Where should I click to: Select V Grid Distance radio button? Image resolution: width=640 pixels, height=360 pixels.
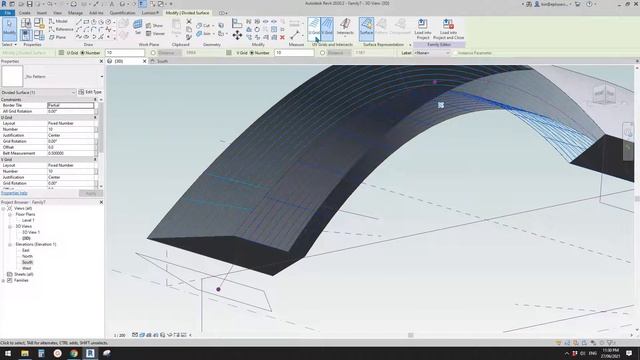click(x=322, y=53)
